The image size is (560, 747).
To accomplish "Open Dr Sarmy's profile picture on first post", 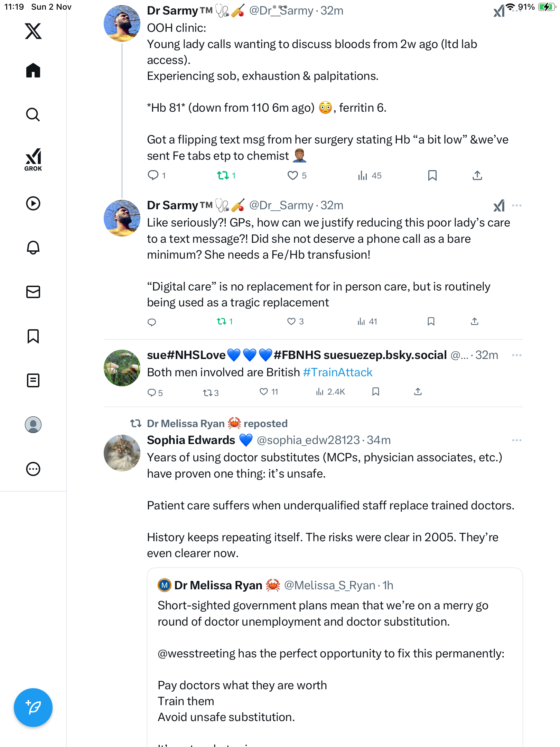I will click(122, 24).
